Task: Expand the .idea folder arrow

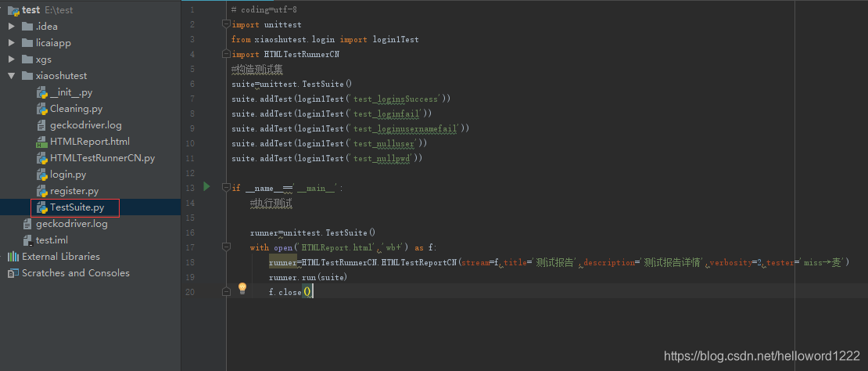Action: (12, 26)
